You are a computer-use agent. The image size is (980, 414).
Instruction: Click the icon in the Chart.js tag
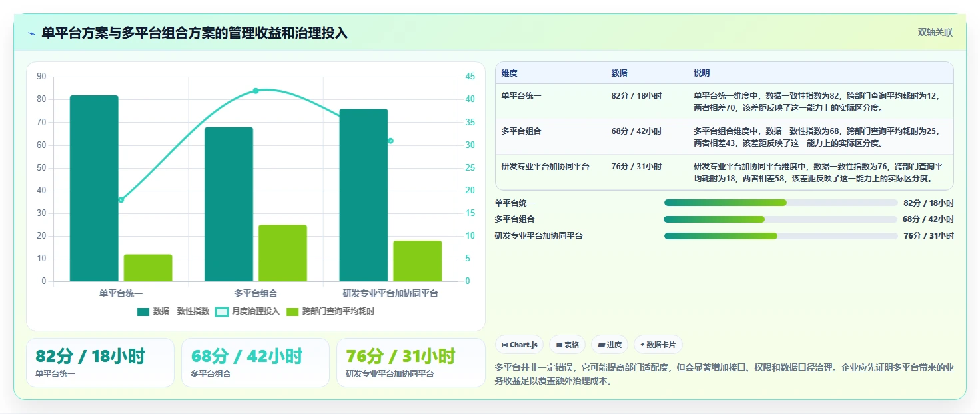tap(505, 345)
